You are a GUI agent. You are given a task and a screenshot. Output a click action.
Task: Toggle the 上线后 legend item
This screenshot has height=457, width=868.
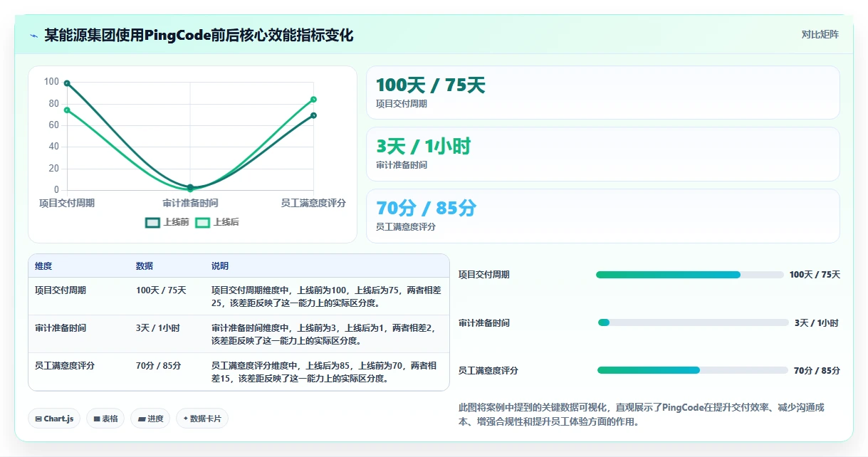click(x=217, y=222)
